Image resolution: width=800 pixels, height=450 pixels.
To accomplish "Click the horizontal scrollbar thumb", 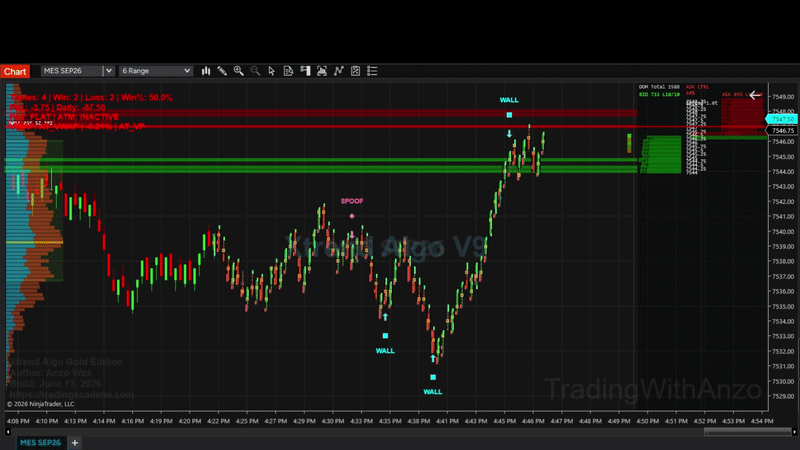I will click(x=747, y=432).
